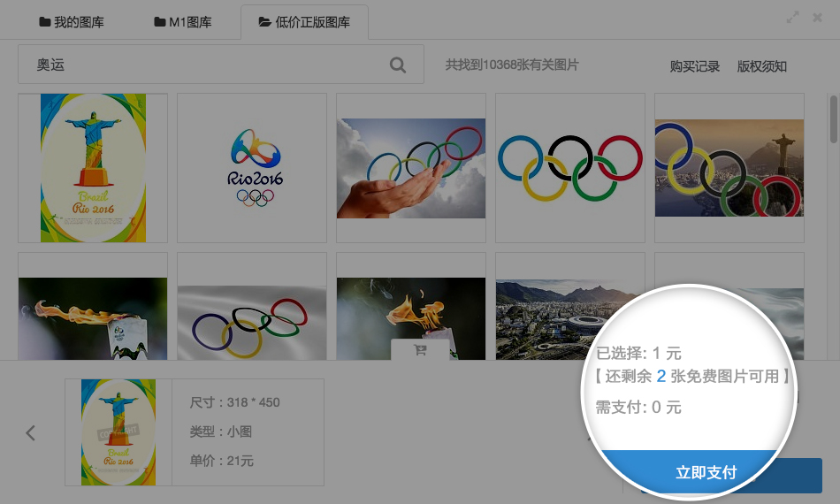Select the Olympic rings flag thumbnail
The height and width of the screenshot is (504, 840).
click(x=252, y=306)
